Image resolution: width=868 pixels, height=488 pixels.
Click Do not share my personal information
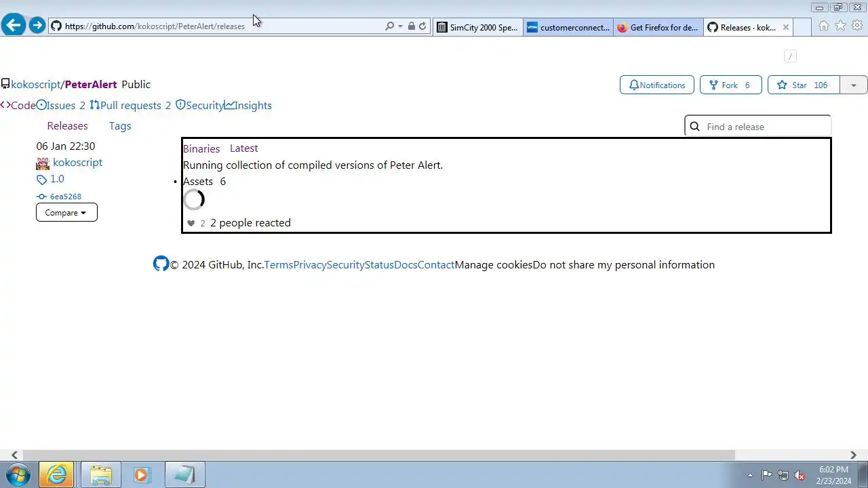click(x=624, y=265)
